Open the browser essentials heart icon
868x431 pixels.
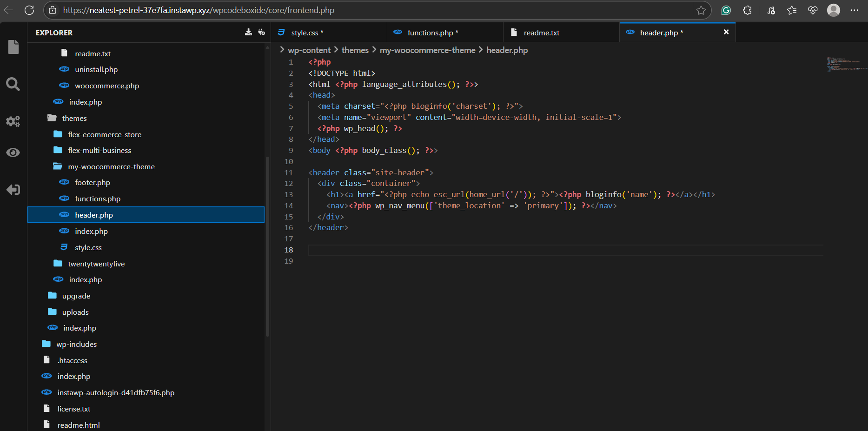click(813, 10)
